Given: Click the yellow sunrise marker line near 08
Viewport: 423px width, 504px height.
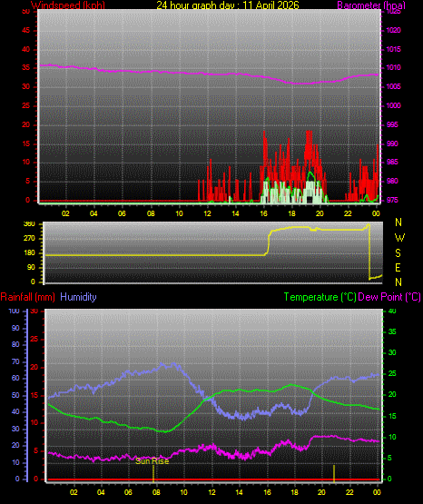Looking at the screenshot, I should coord(153,473).
